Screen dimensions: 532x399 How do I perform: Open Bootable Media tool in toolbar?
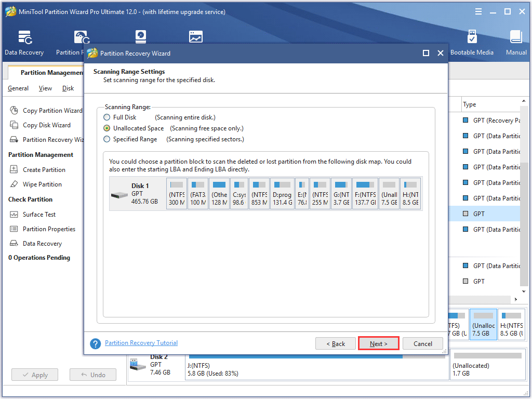(472, 43)
